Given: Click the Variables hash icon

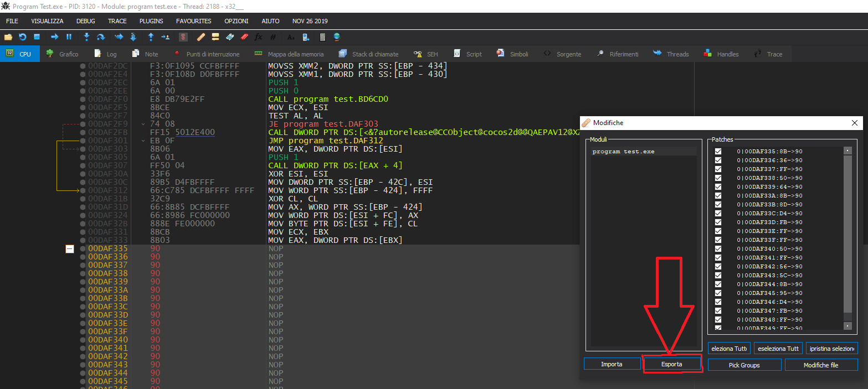Looking at the screenshot, I should tap(273, 37).
